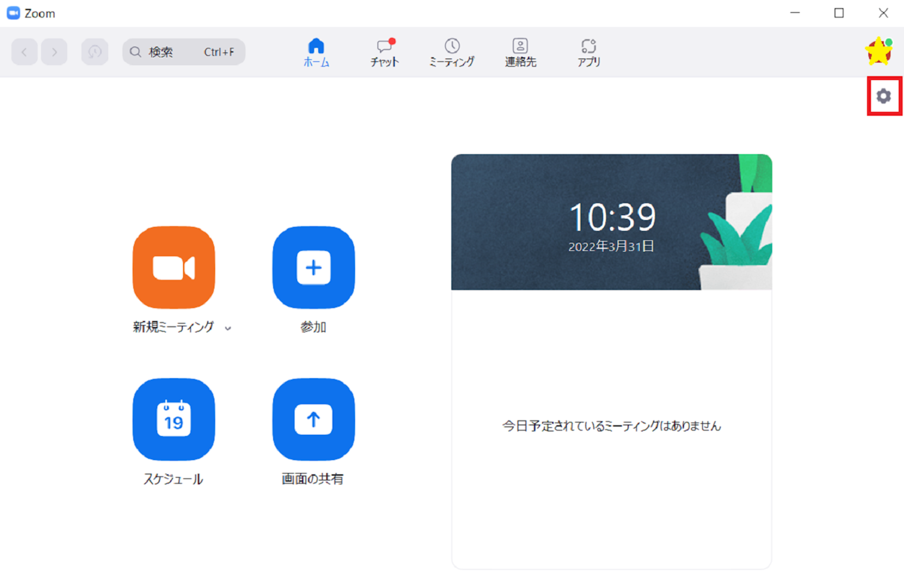This screenshot has height=588, width=904.
Task: Open the ミーティング tab
Action: click(452, 53)
